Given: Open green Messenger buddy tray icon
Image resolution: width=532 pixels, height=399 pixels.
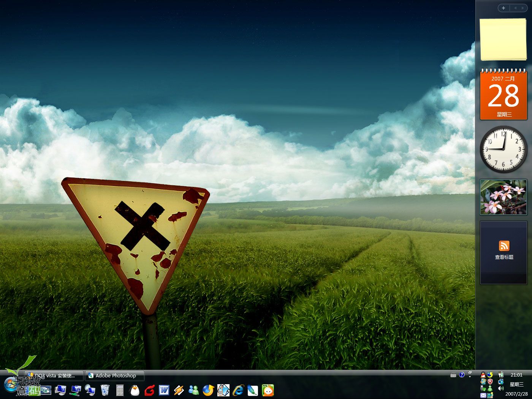Looking at the screenshot, I should click(490, 389).
